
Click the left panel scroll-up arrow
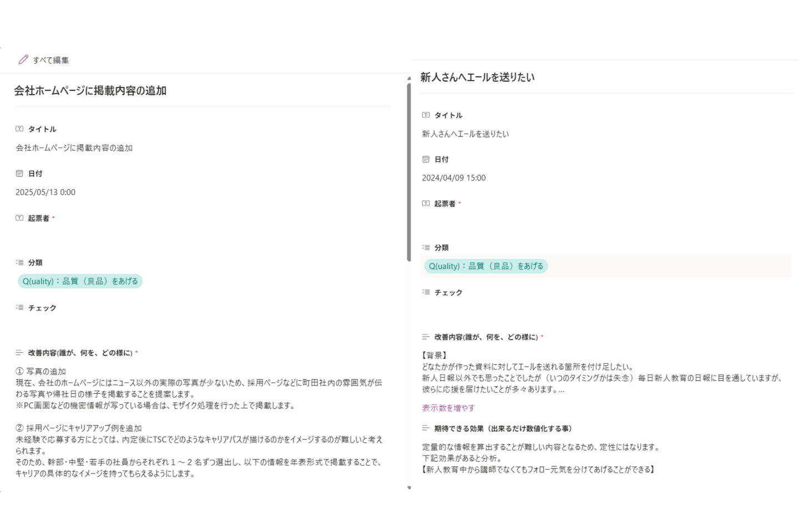pos(409,78)
